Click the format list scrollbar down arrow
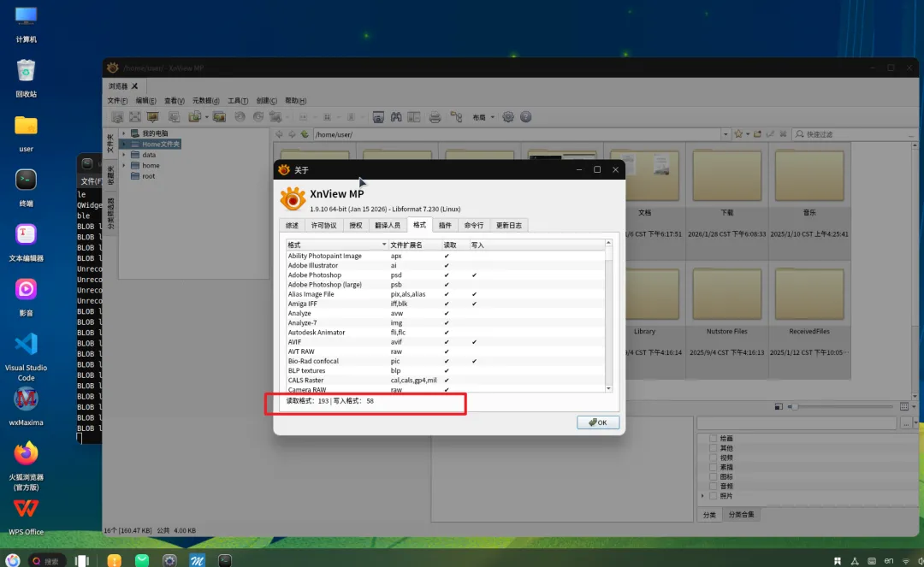924x567 pixels. [x=609, y=388]
